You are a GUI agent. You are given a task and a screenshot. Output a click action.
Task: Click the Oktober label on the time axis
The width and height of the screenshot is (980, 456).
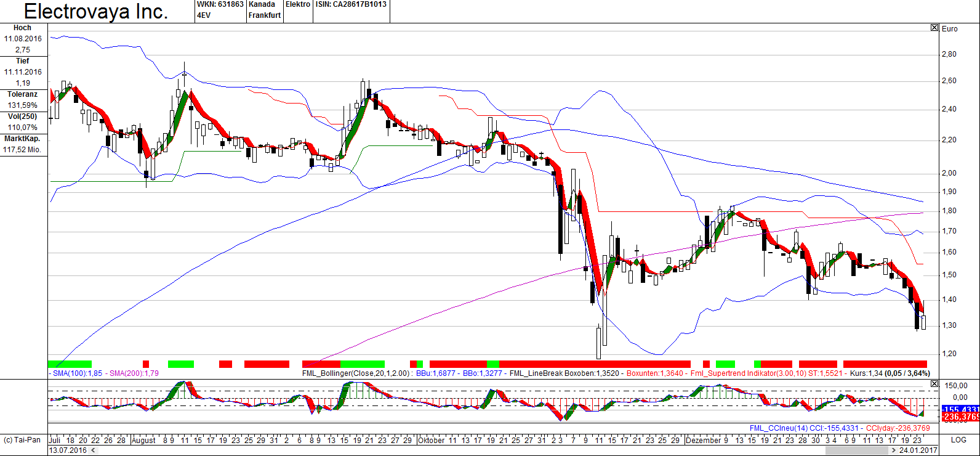[x=431, y=440]
